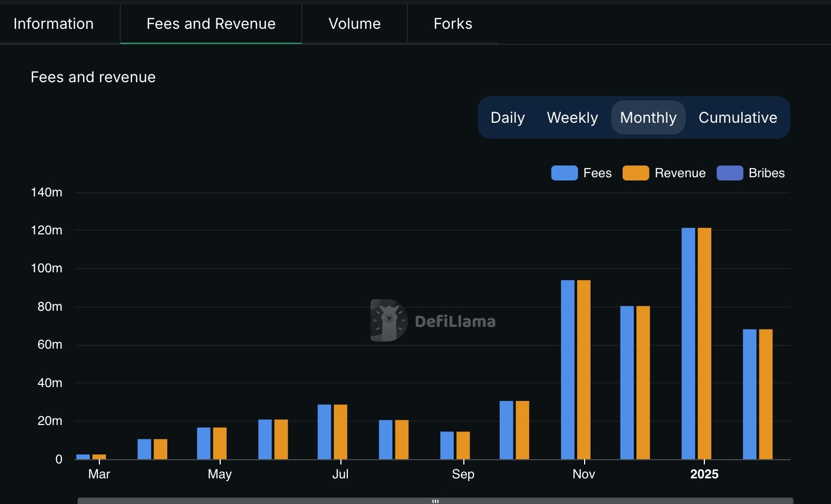Select the Fees and Revenue tab

point(211,23)
